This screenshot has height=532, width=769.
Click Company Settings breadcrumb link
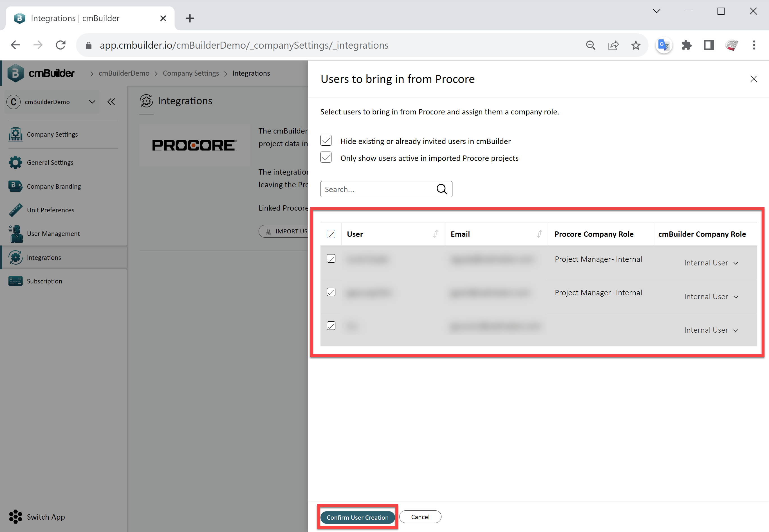point(191,73)
